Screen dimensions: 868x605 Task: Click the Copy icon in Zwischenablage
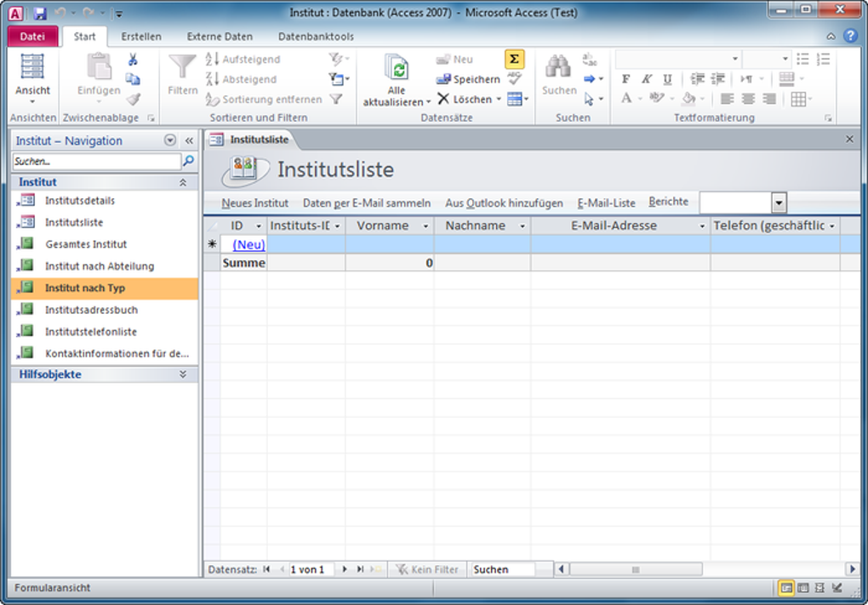[133, 79]
